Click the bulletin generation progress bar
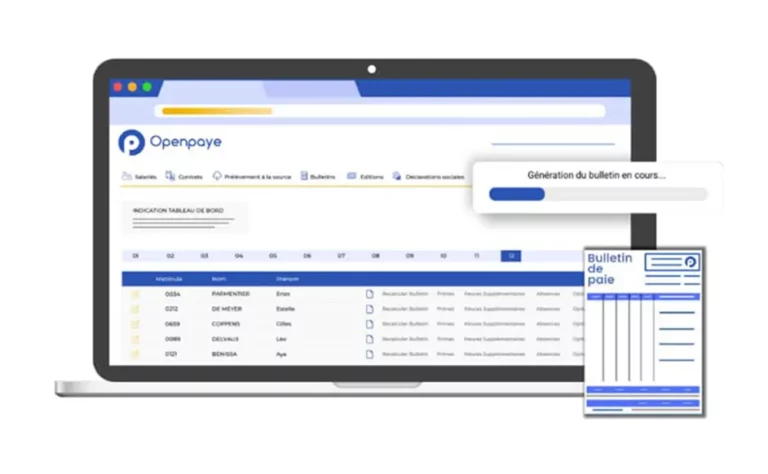The width and height of the screenshot is (768, 474). click(x=597, y=194)
